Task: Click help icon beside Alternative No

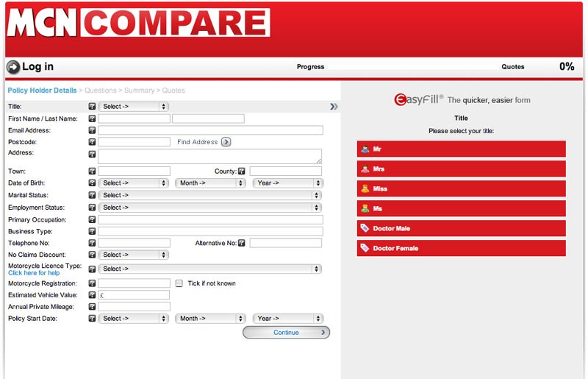Action: (x=242, y=243)
